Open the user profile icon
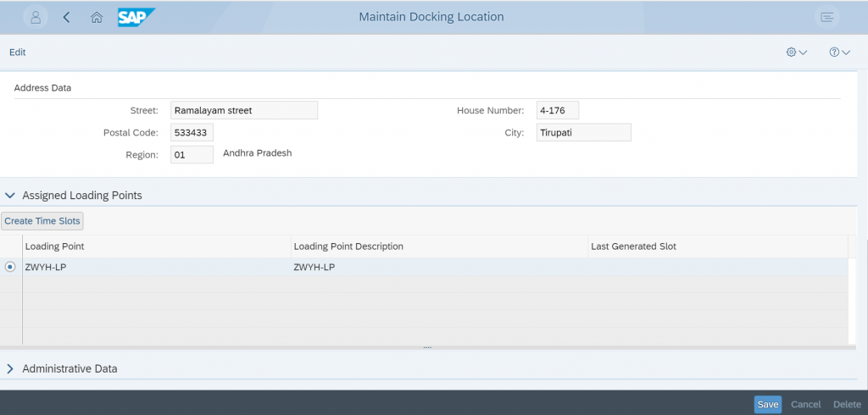 click(36, 17)
